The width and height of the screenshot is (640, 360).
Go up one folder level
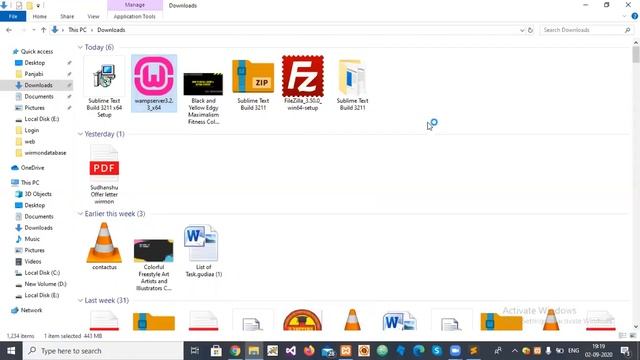43,30
